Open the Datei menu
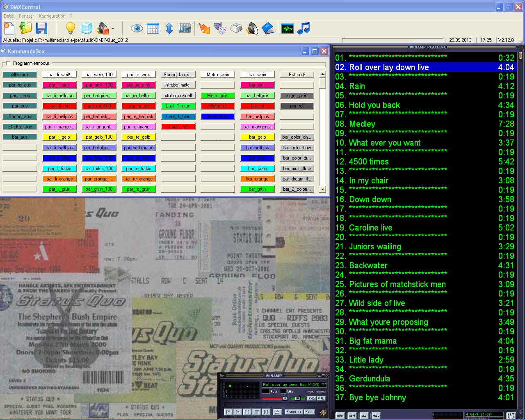Screen dimensions: 525x420 (x=9, y=16)
